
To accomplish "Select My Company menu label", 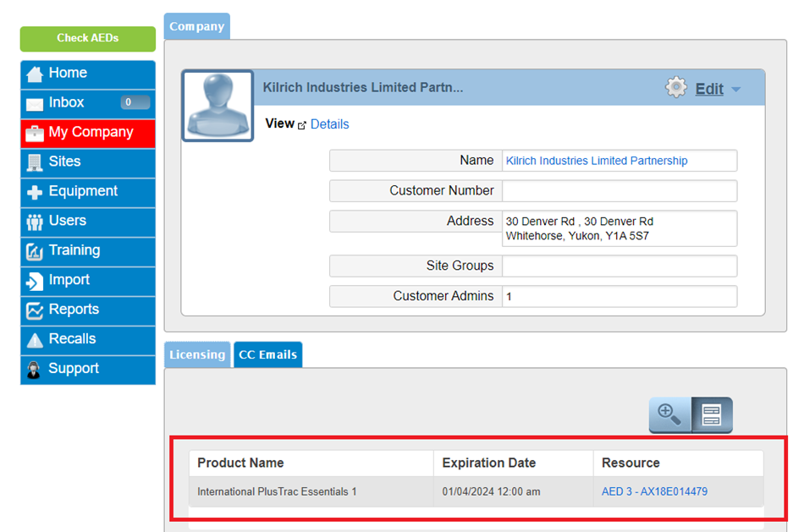I will click(x=91, y=132).
